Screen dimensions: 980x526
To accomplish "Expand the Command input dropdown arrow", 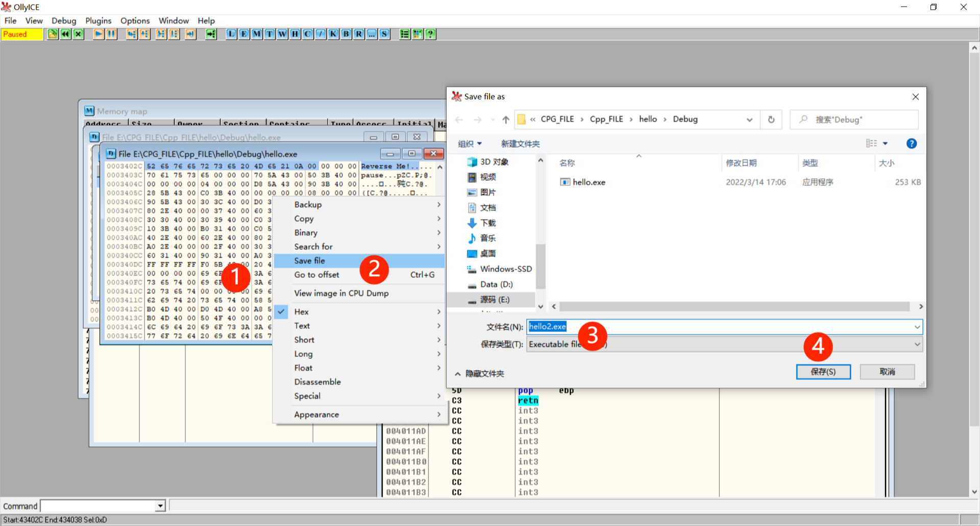I will [x=160, y=506].
